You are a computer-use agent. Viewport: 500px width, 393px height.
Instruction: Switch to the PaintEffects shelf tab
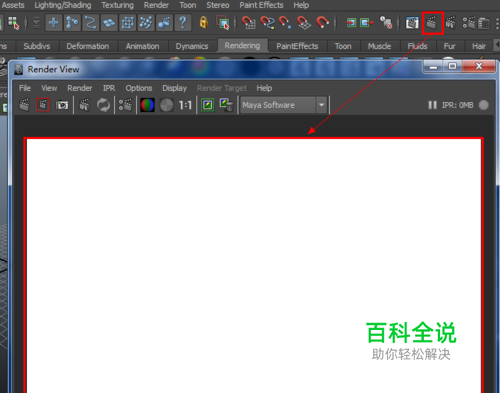click(x=297, y=46)
